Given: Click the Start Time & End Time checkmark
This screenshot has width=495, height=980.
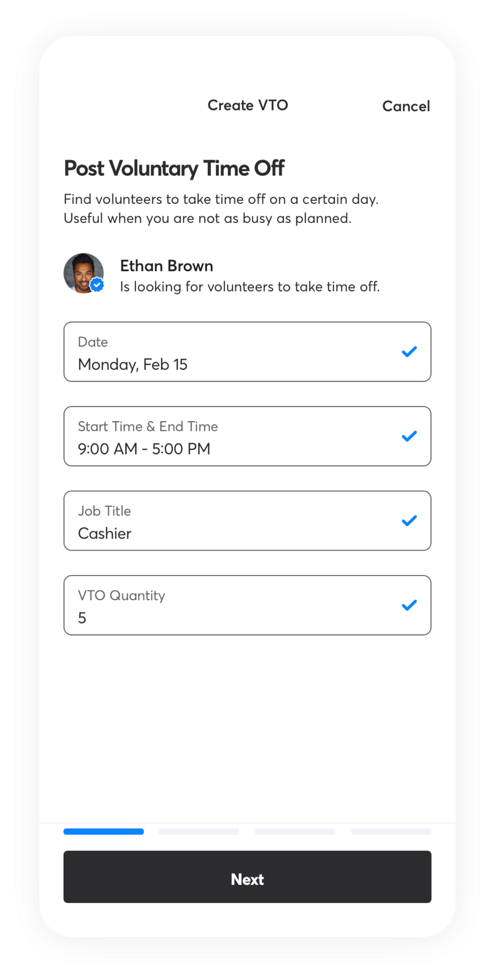Looking at the screenshot, I should [x=409, y=436].
